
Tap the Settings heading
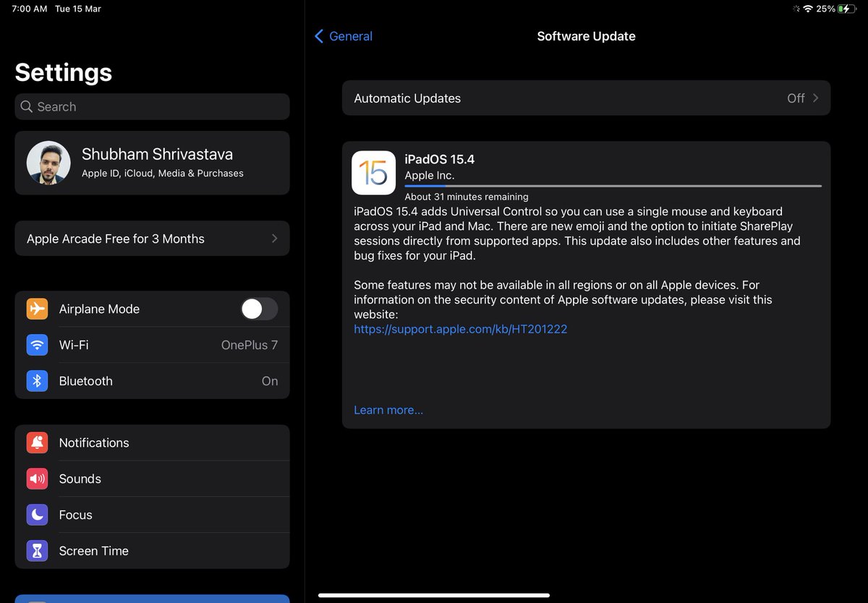[x=64, y=72]
